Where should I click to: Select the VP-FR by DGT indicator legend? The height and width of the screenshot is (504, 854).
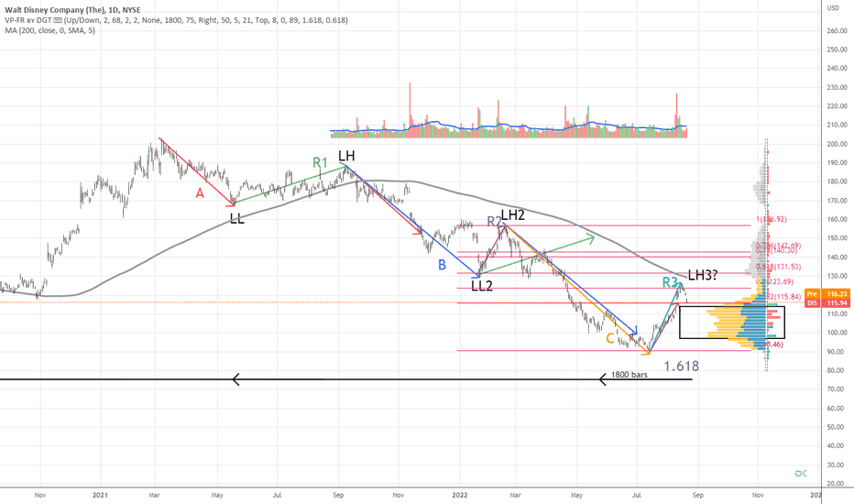pyautogui.click(x=176, y=20)
